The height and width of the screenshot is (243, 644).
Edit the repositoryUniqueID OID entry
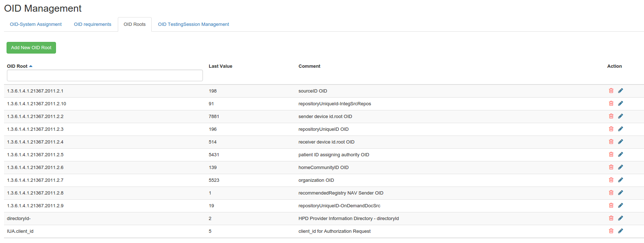click(620, 129)
